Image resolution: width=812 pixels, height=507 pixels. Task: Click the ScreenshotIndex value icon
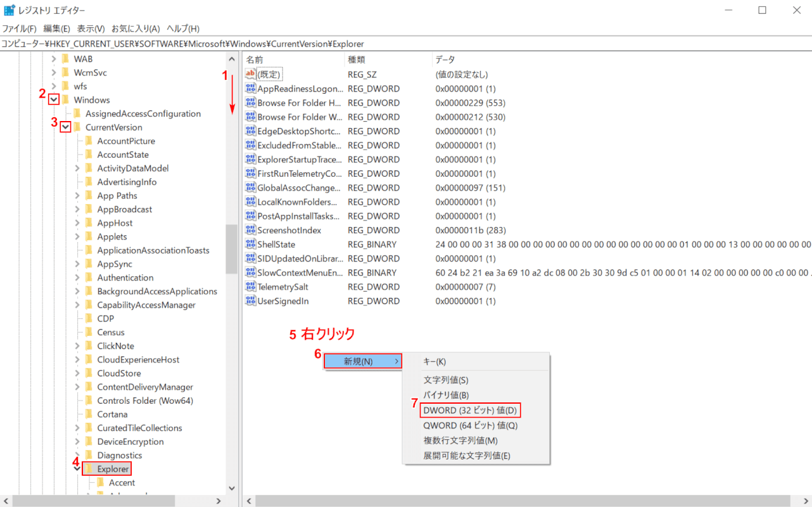pyautogui.click(x=250, y=230)
